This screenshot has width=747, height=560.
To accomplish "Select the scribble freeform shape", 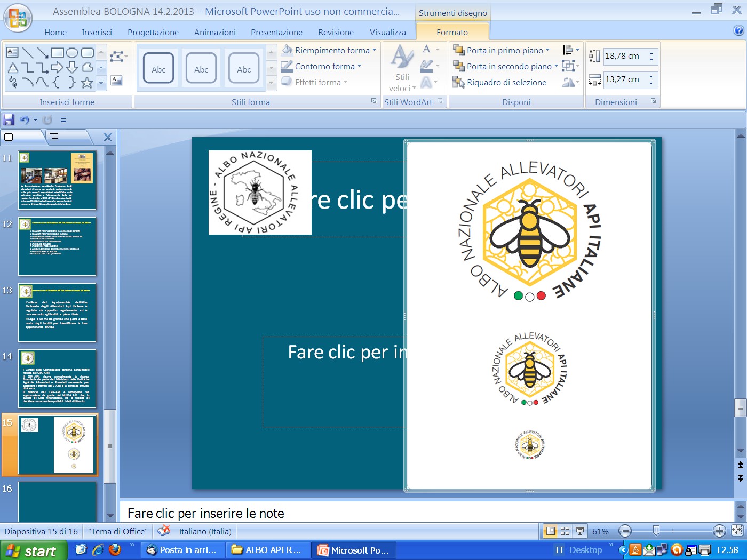I will (x=12, y=83).
